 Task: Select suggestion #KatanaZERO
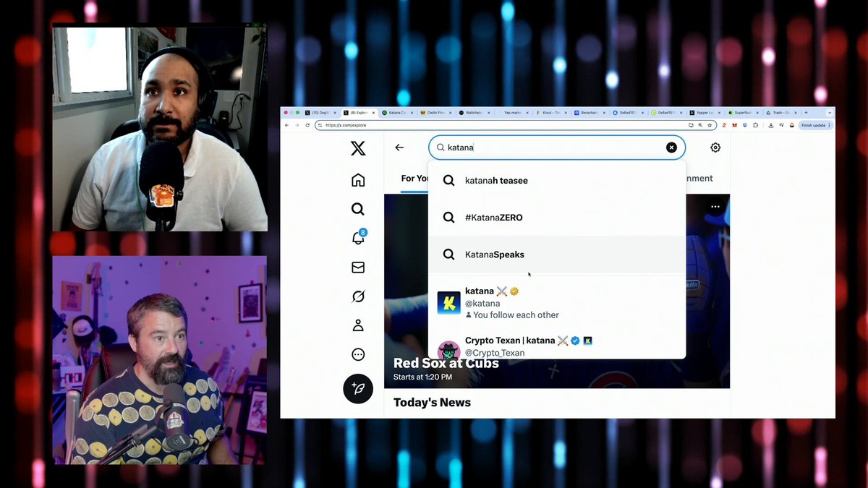point(557,218)
